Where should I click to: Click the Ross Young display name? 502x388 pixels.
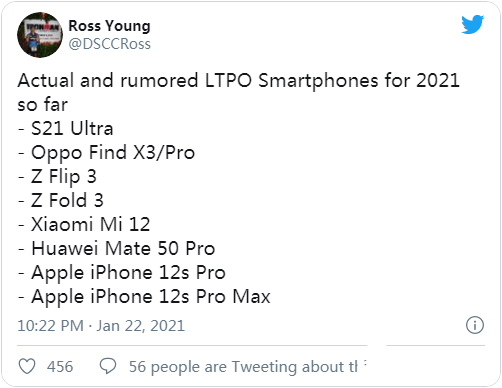(109, 26)
